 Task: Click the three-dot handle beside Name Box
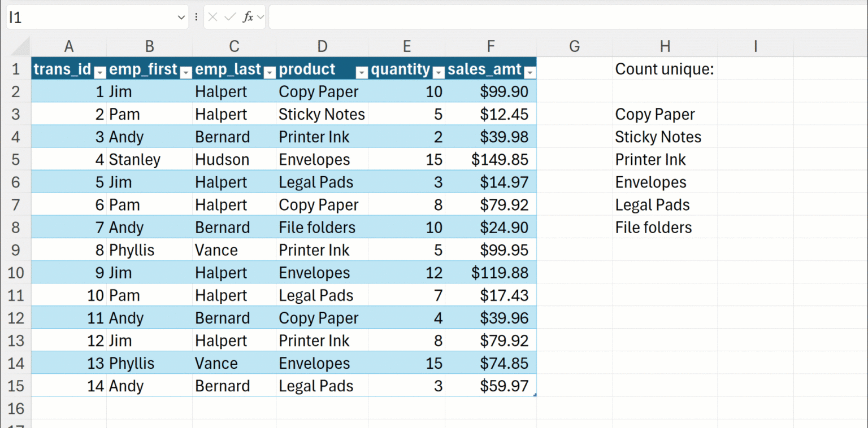coord(196,18)
